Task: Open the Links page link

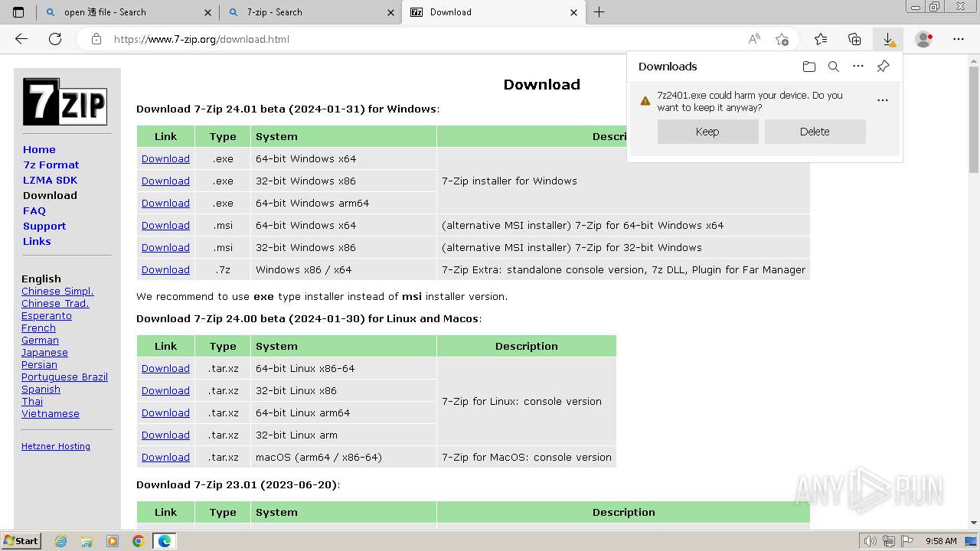Action: [37, 241]
